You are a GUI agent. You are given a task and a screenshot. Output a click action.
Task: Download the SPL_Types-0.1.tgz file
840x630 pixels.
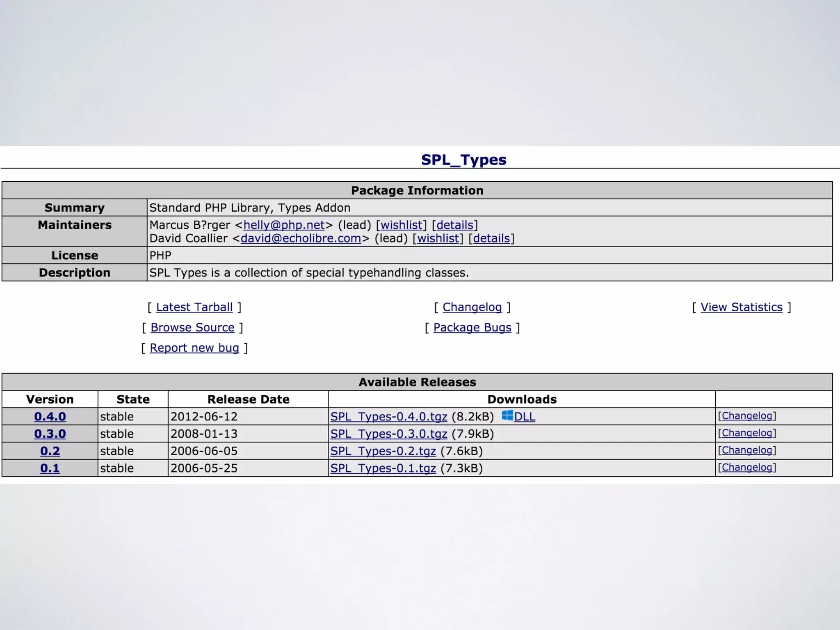click(x=383, y=468)
